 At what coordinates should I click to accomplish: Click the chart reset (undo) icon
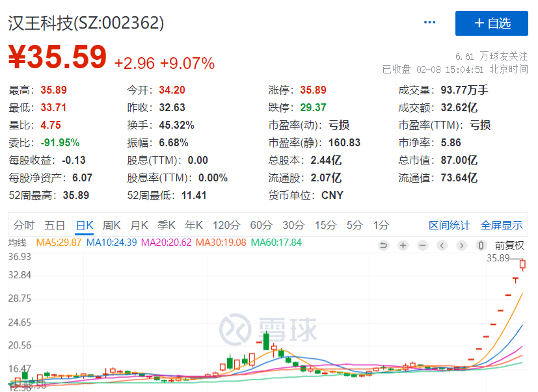[383, 245]
